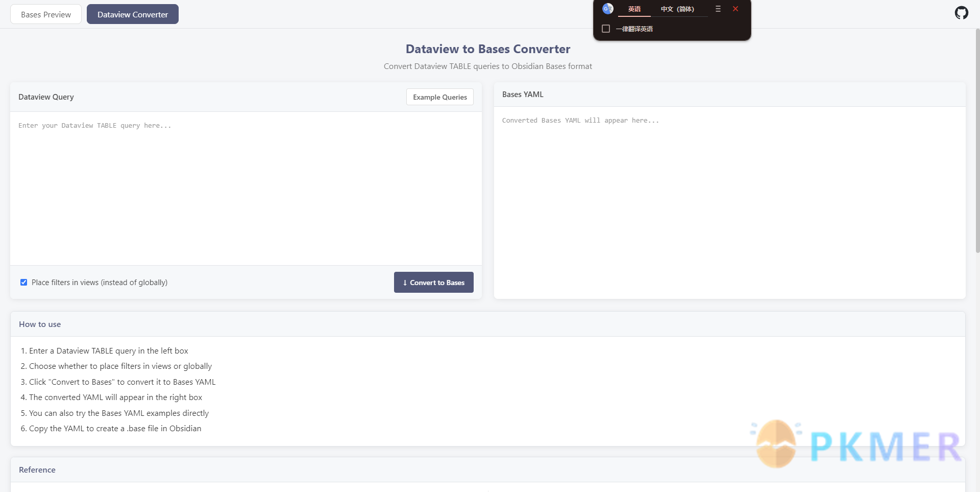Click the Dataview to Bases Converter title
This screenshot has height=492, width=980.
click(x=487, y=49)
